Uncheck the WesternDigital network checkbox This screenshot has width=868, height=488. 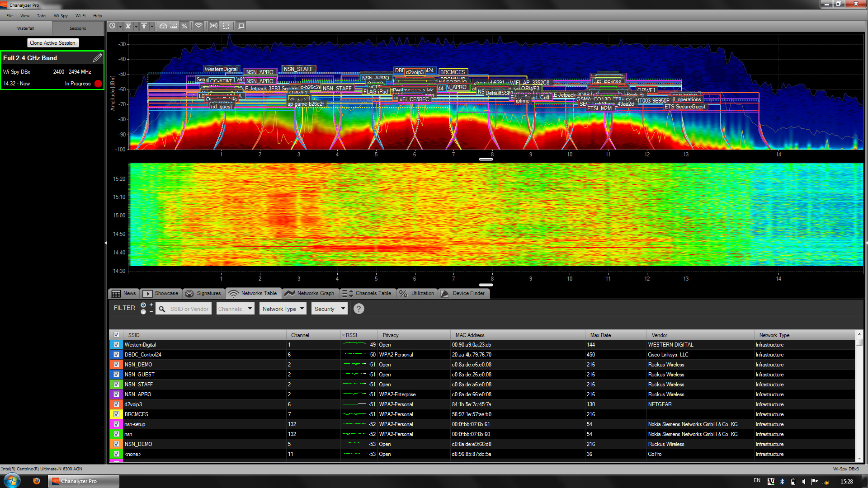click(116, 345)
